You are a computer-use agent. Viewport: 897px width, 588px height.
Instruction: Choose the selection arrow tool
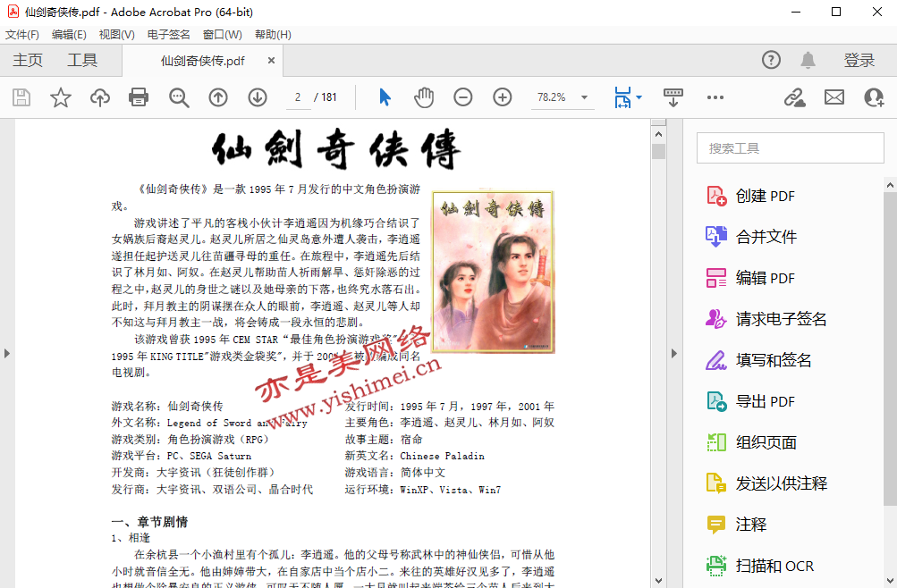click(x=385, y=97)
